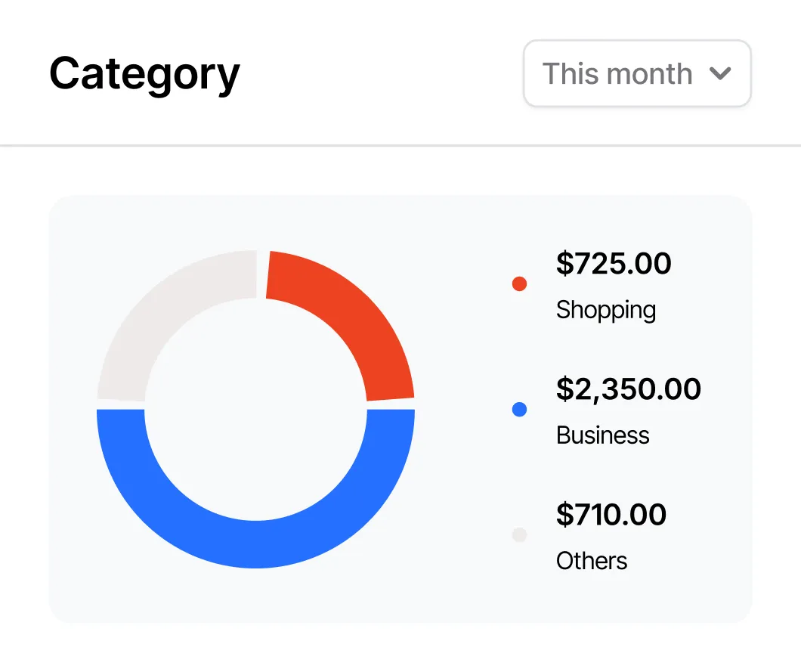
Task: Click the dollar sign of the Shopping amount
Action: click(x=564, y=263)
